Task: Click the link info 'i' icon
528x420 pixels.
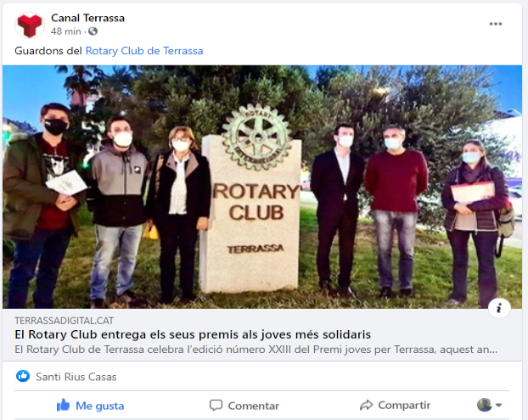Action: click(499, 308)
